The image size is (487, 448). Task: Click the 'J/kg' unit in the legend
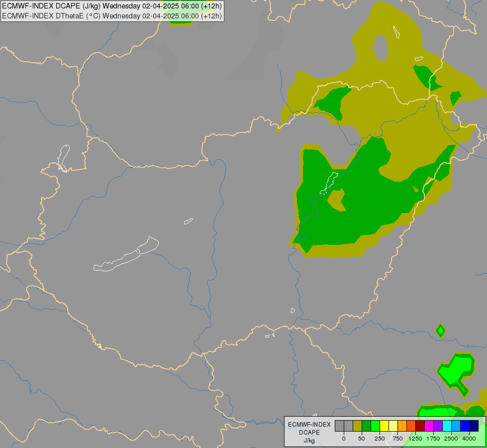coord(309,441)
